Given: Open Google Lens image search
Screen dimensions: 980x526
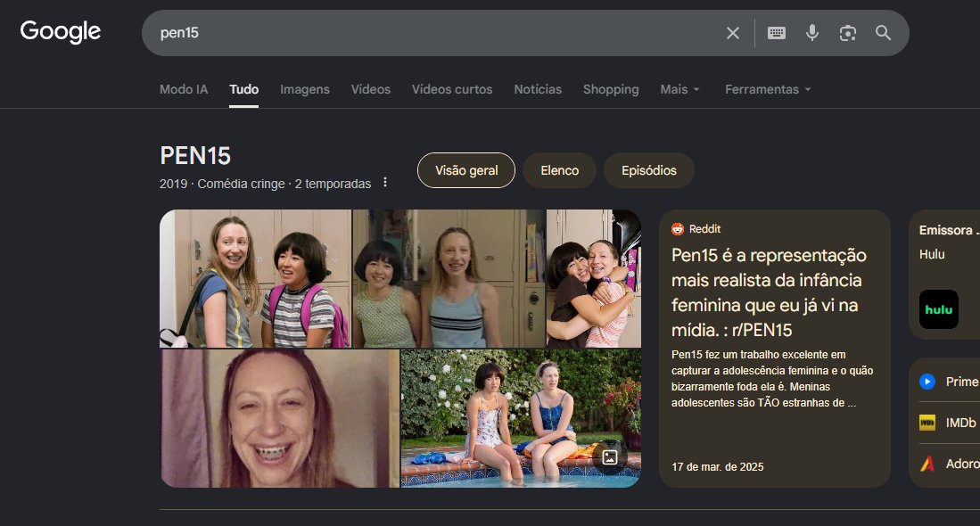Looking at the screenshot, I should pos(847,33).
